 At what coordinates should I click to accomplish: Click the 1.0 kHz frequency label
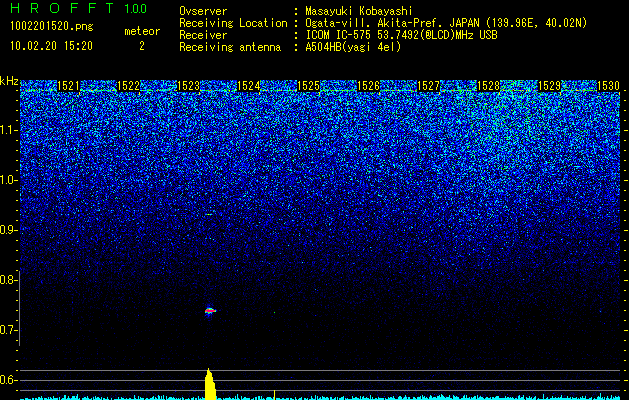click(x=7, y=180)
